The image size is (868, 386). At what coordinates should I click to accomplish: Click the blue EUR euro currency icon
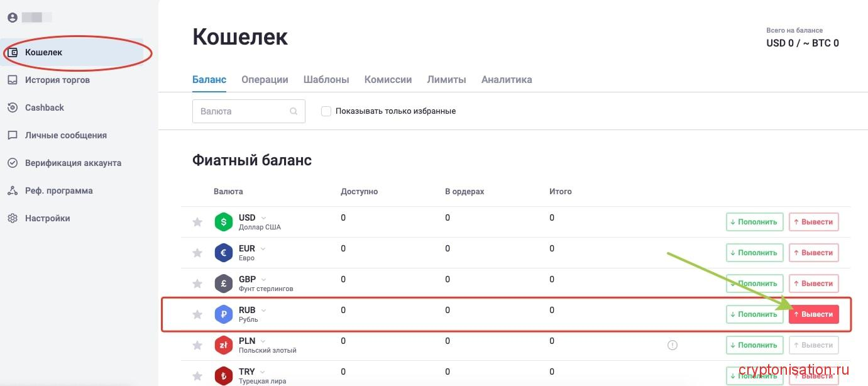223,252
